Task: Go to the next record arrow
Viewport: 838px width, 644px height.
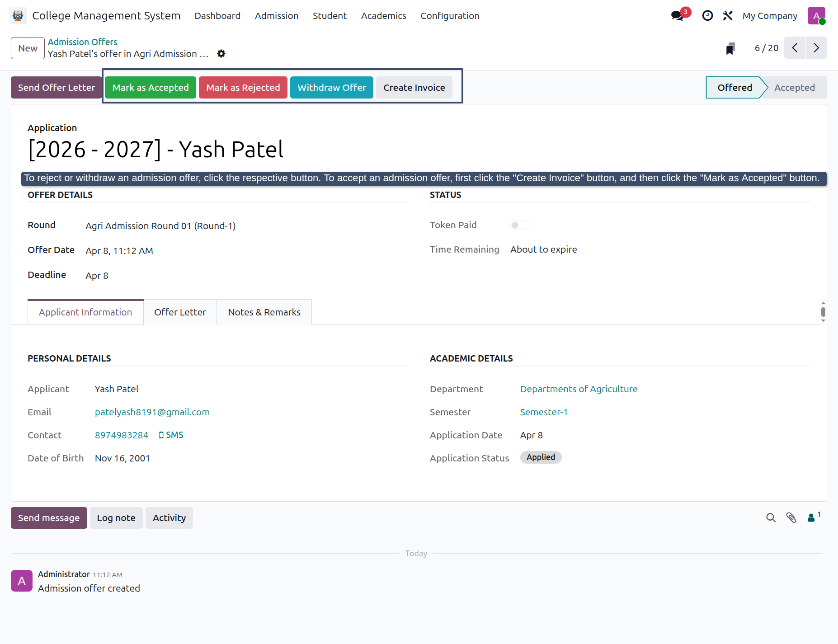Action: [816, 48]
